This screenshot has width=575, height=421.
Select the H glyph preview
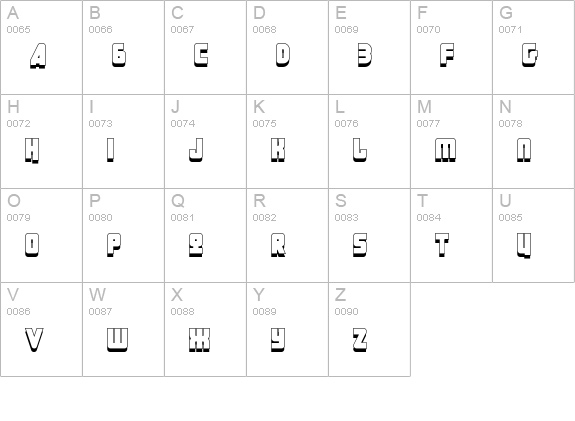tap(32, 150)
